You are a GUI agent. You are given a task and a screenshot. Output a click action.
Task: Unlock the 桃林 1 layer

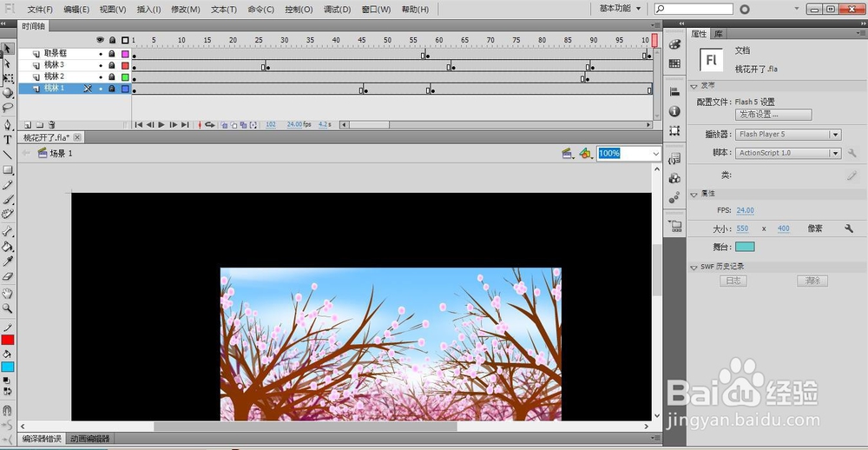(112, 88)
